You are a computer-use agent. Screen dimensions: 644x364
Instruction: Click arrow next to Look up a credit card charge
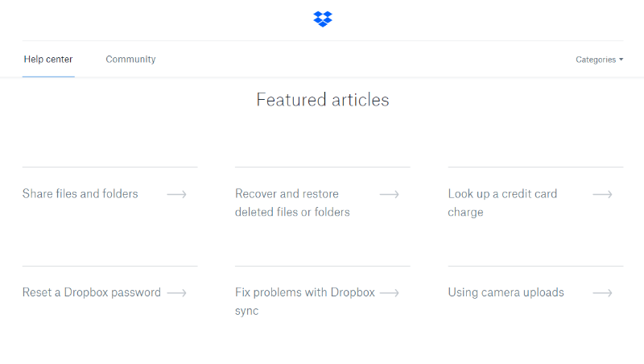[602, 194]
